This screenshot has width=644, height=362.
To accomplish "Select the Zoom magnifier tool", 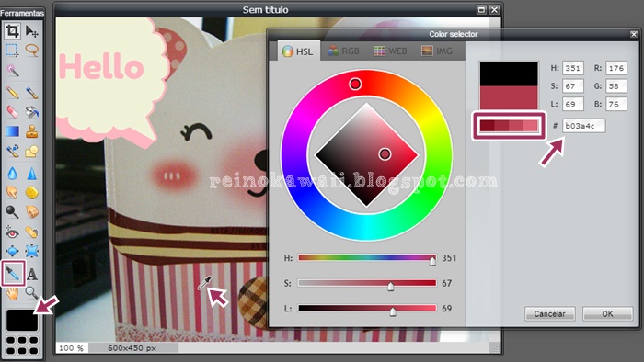I will pyautogui.click(x=31, y=293).
